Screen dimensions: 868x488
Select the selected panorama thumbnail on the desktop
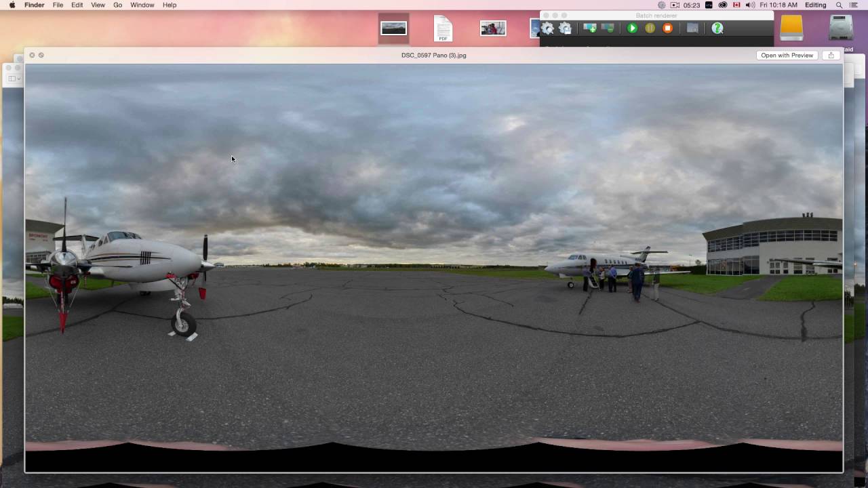point(393,28)
